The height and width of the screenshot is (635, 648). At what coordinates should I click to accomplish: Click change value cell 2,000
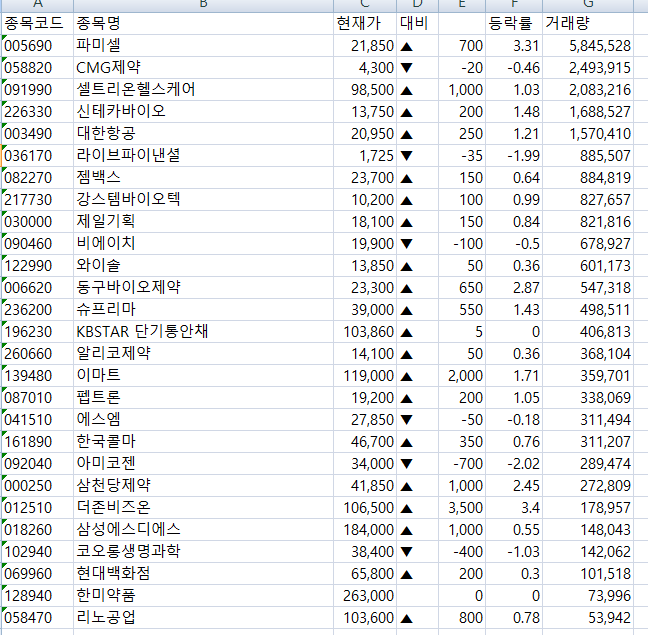[x=462, y=376]
